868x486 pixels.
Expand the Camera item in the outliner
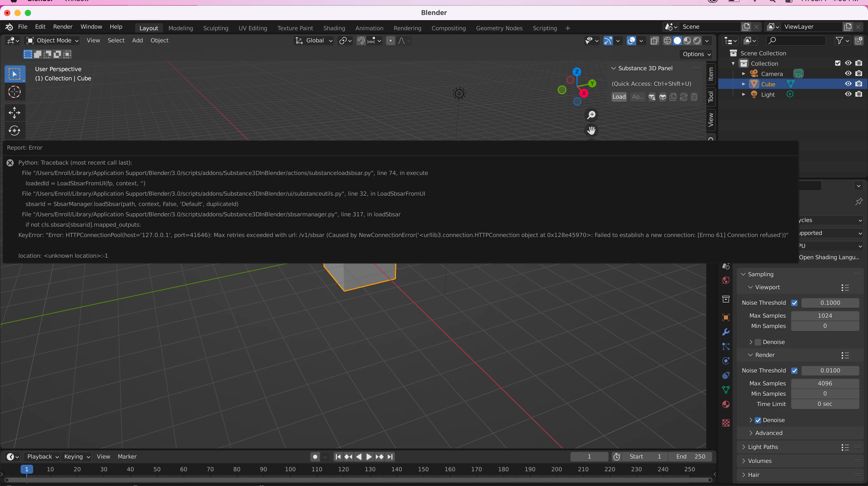pos(743,74)
